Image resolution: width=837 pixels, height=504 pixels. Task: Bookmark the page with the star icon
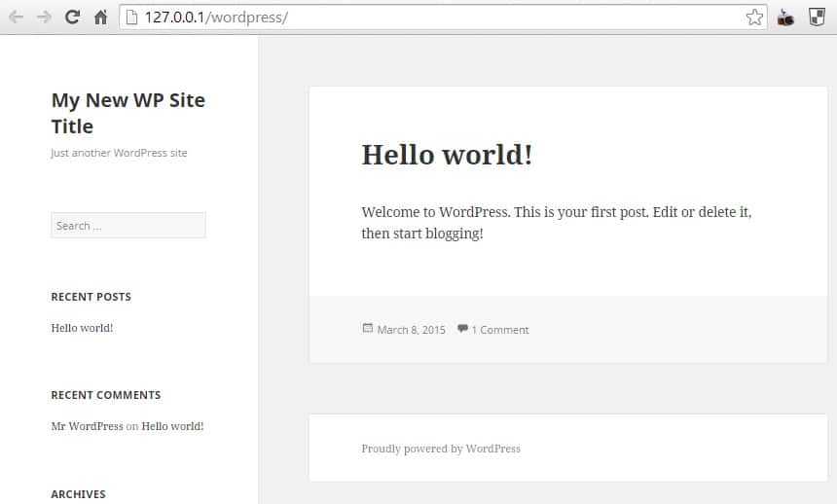tap(754, 18)
